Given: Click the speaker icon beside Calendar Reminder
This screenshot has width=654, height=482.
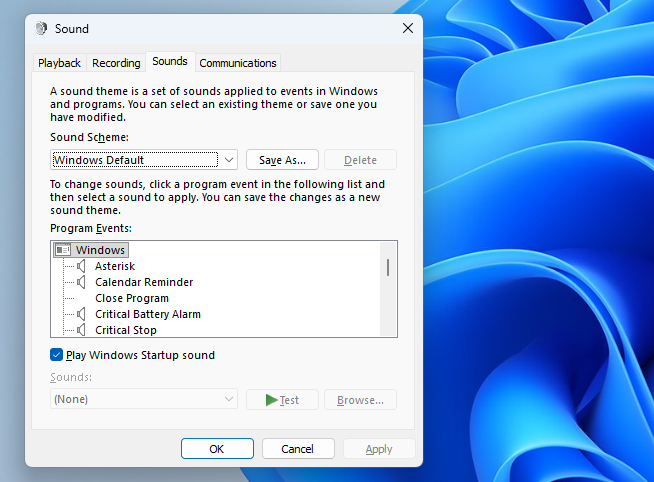Looking at the screenshot, I should [81, 282].
